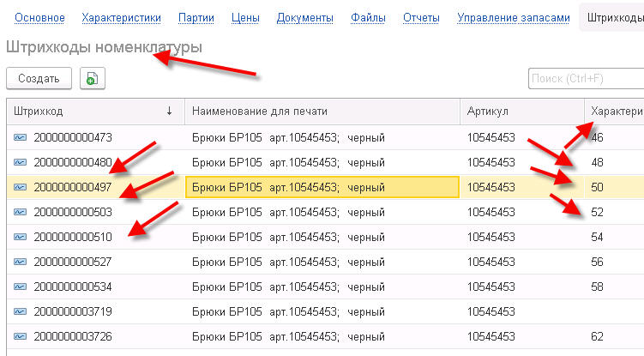Click barcode icon in row 2000000000510
The width and height of the screenshot is (644, 356).
(x=20, y=237)
